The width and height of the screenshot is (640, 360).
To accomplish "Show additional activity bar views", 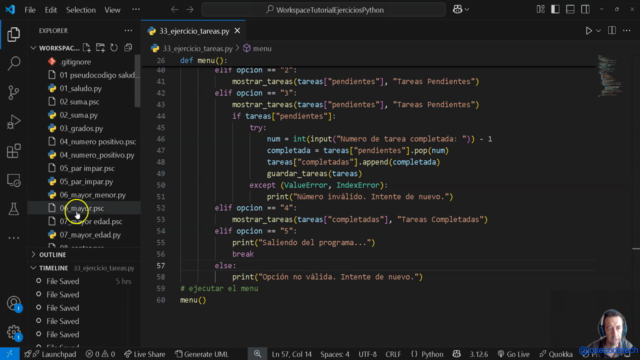I will tap(13, 238).
